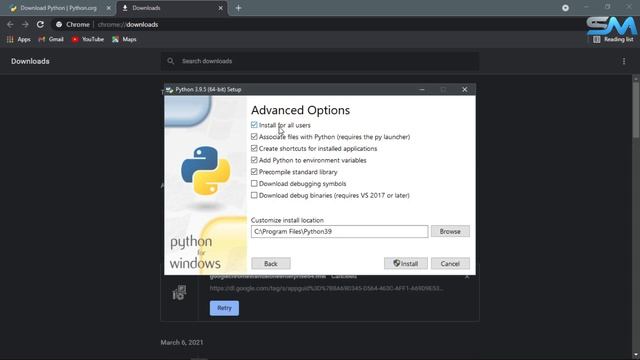
Task: Open Apps bookmark shortcut
Action: [x=19, y=40]
